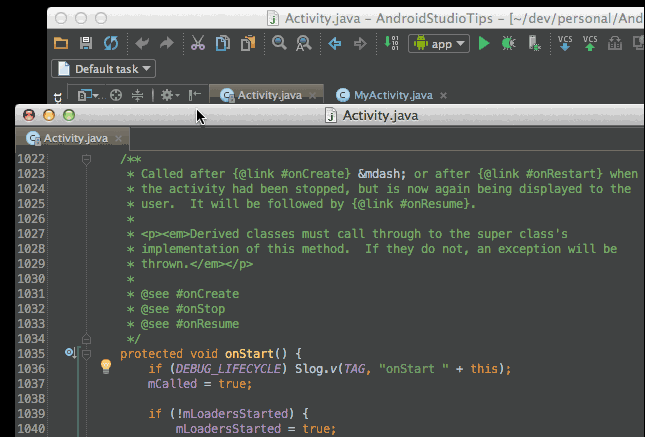This screenshot has height=437, width=645.
Task: Click the Project tool window stripe button
Action: [x=58, y=98]
